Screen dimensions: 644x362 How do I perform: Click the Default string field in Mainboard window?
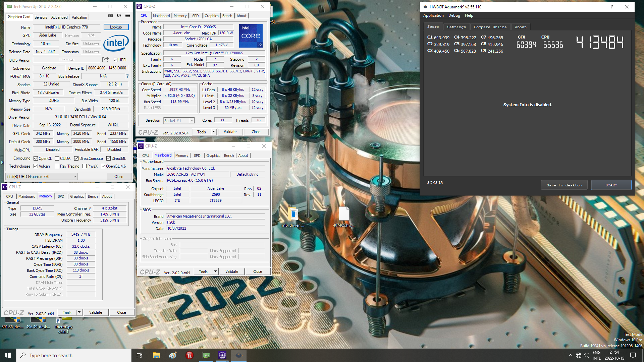tap(247, 175)
